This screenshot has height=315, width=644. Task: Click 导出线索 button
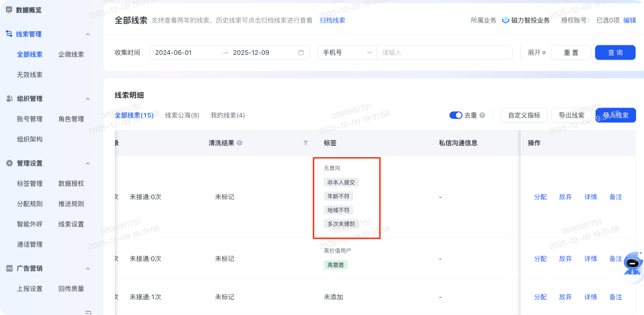click(571, 115)
